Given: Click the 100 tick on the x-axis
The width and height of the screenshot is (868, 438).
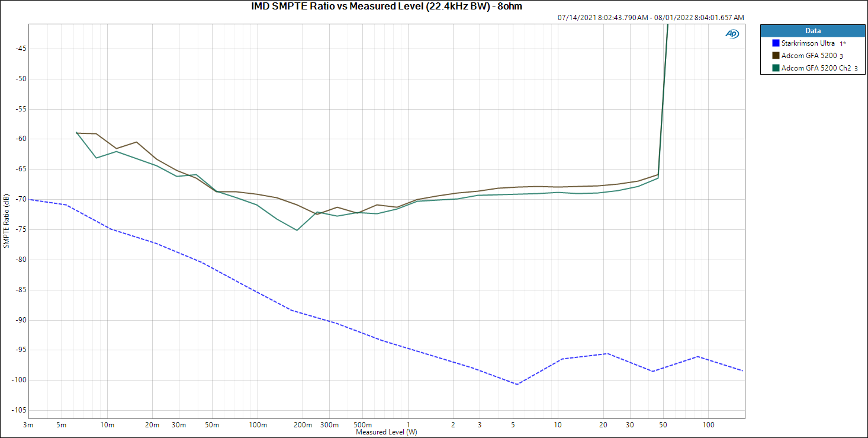Looking at the screenshot, I should (x=709, y=426).
